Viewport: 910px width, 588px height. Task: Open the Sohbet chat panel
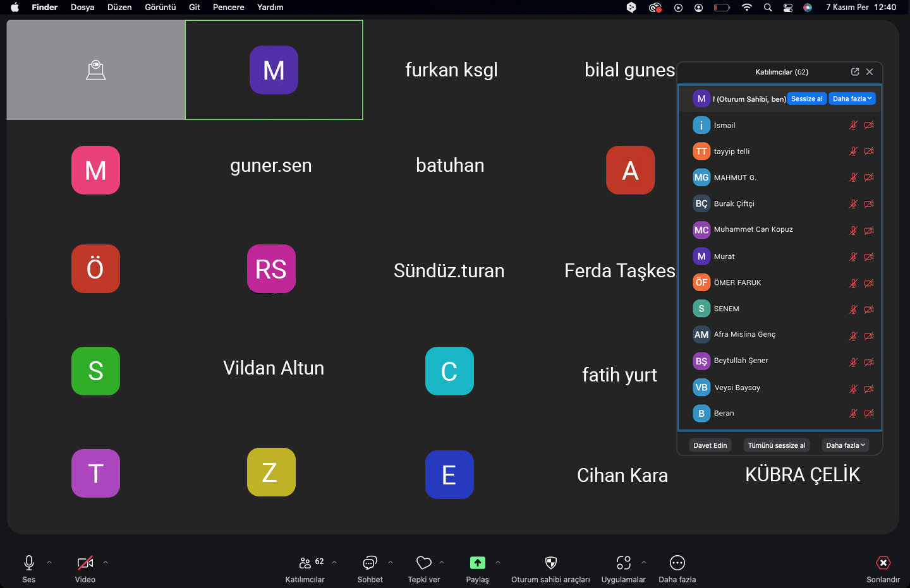point(370,563)
